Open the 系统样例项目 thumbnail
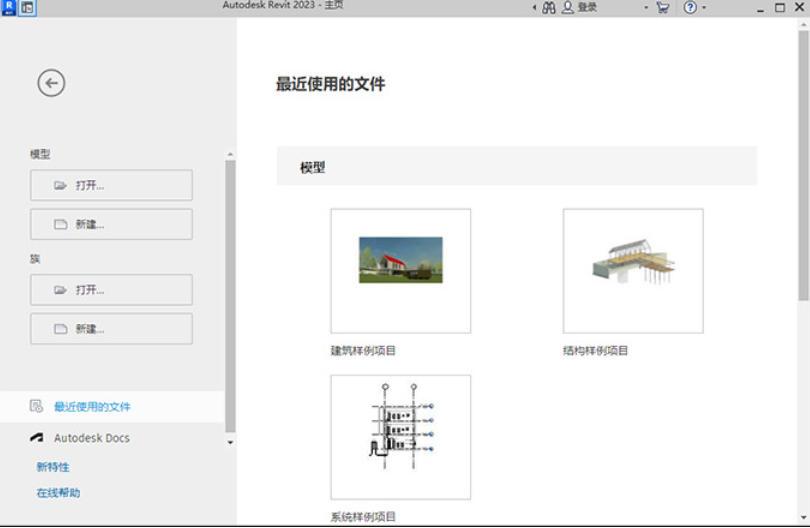 [x=401, y=437]
